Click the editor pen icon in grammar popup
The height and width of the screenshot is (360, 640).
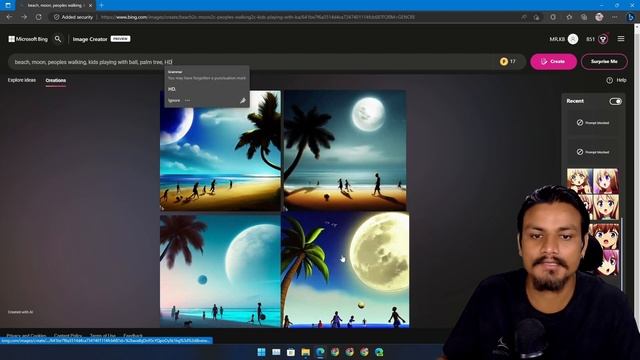pos(242,100)
